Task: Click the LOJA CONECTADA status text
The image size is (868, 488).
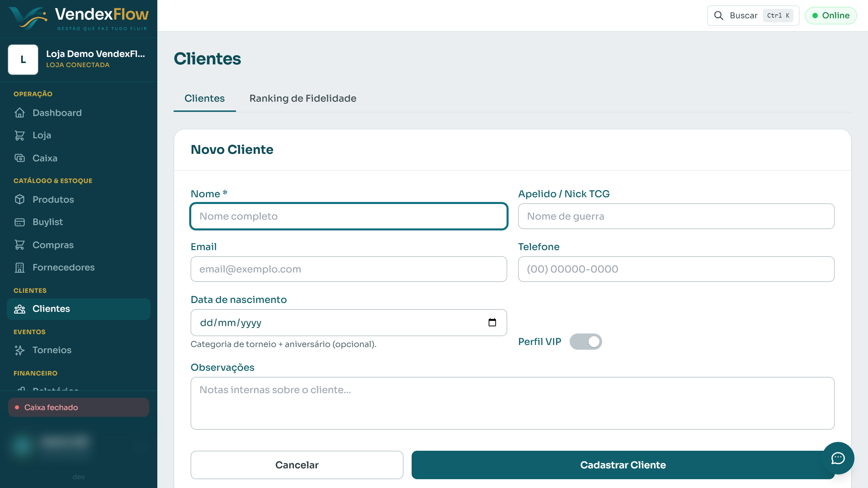Action: (x=78, y=65)
